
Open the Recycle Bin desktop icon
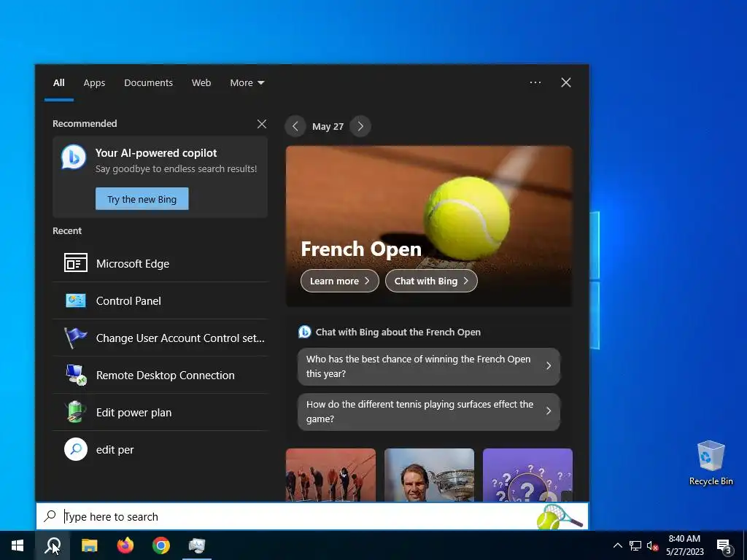pyautogui.click(x=711, y=463)
